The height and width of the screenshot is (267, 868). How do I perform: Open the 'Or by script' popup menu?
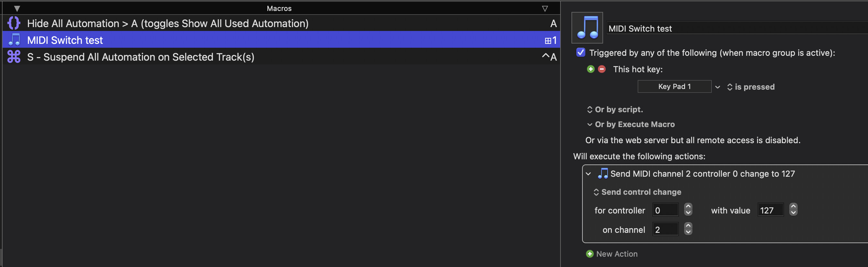point(615,109)
